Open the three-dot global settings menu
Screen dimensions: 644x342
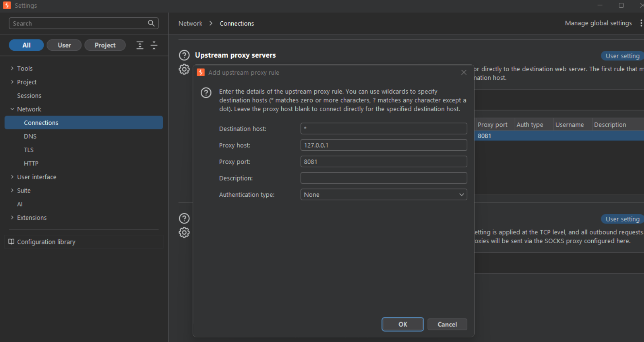pyautogui.click(x=641, y=23)
